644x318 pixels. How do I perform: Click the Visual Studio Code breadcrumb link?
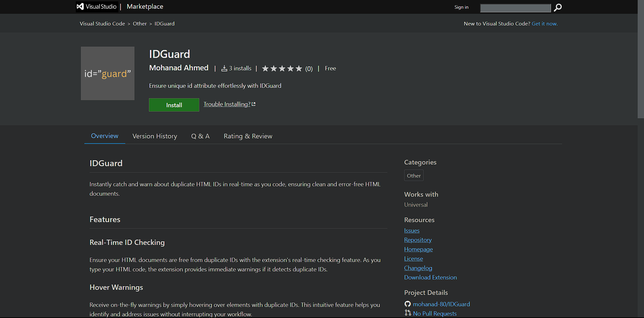(102, 23)
